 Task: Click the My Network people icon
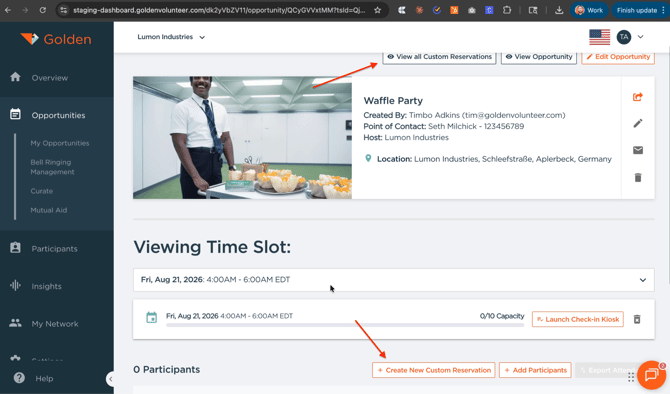15,323
